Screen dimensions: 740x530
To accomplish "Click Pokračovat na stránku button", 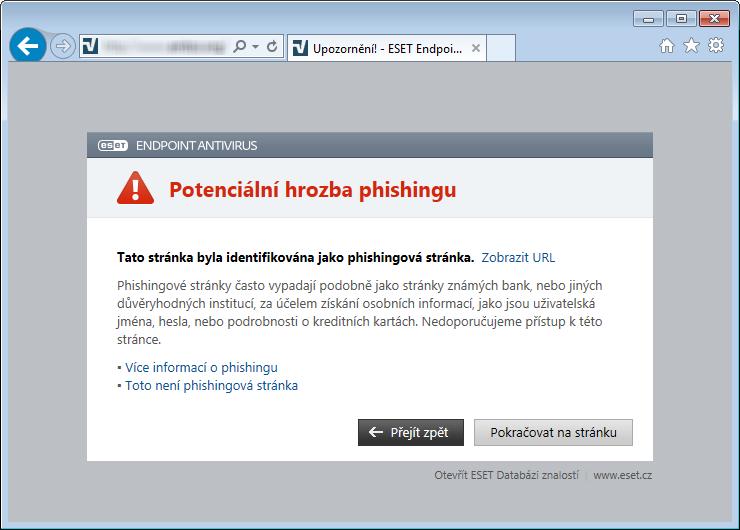I will click(x=553, y=432).
